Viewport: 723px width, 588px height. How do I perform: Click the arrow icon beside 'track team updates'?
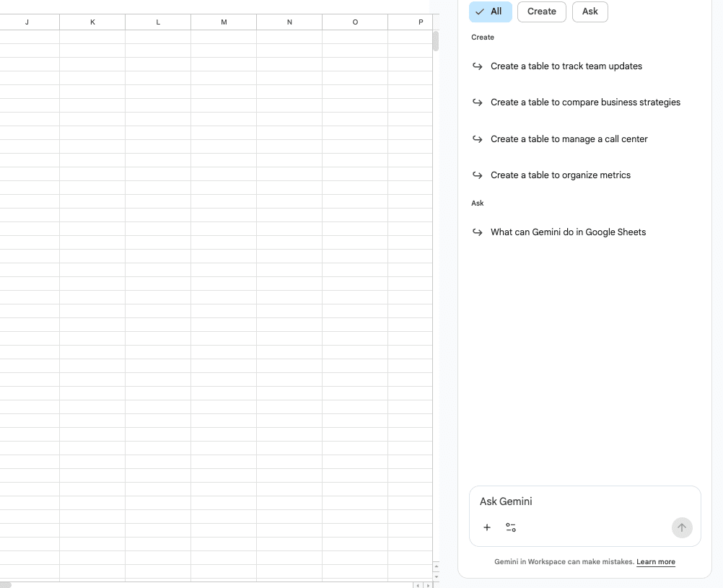(477, 66)
